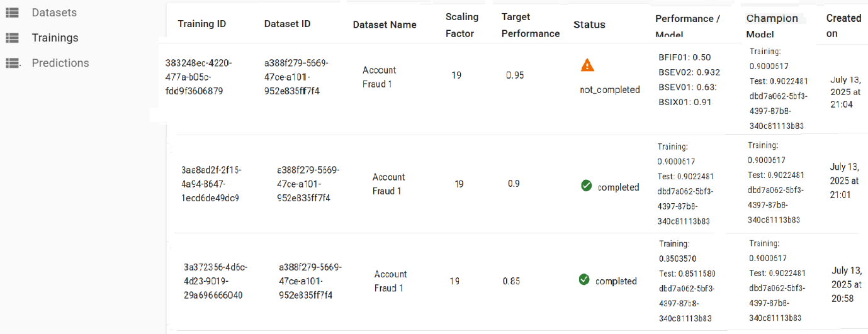Open the Predictions menu item
Viewport: 868px width, 334px height.
click(x=60, y=63)
